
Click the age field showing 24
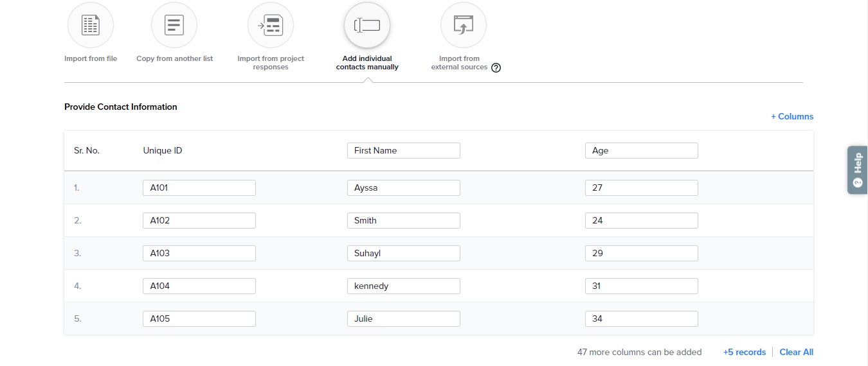click(x=641, y=220)
